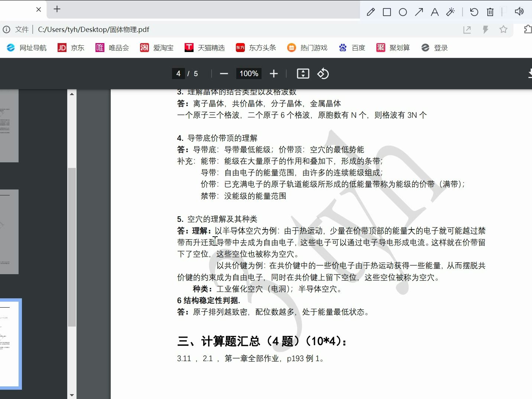This screenshot has height=399, width=532.
Task: Select the rectangle annotation tool
Action: pos(387,12)
